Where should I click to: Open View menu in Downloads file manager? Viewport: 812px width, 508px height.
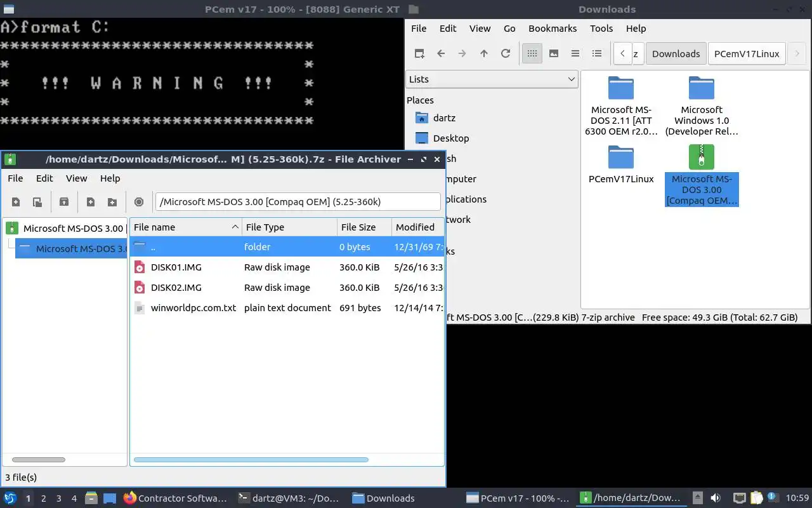pos(480,28)
